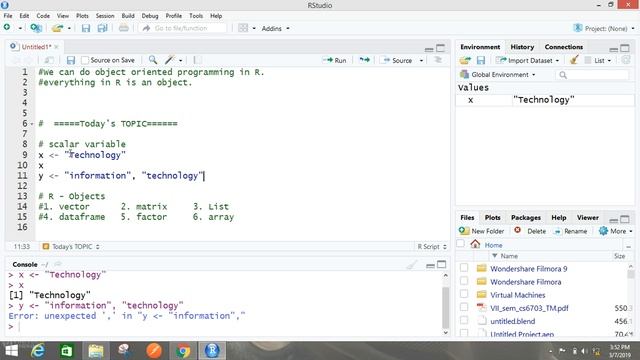Maximize the Files pane
The width and height of the screenshot is (640, 360).
pos(625,219)
